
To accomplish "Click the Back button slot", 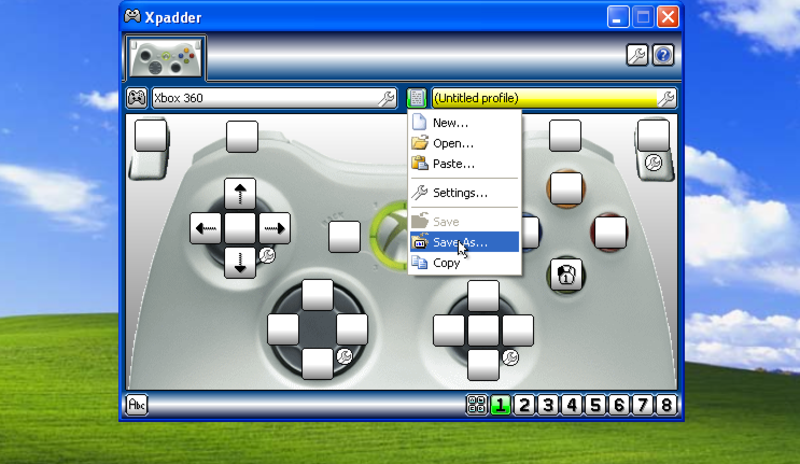I will (x=344, y=237).
